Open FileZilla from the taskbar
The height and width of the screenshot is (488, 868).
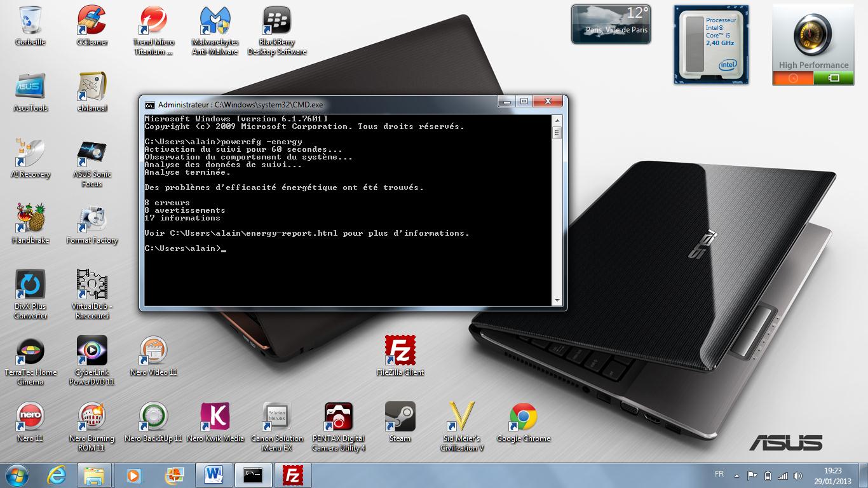click(x=292, y=475)
